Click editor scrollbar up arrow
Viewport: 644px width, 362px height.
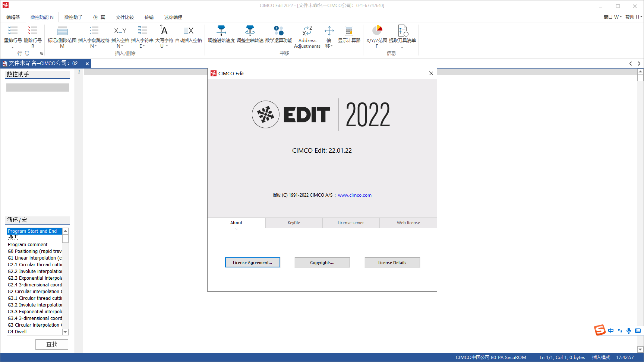[640, 72]
